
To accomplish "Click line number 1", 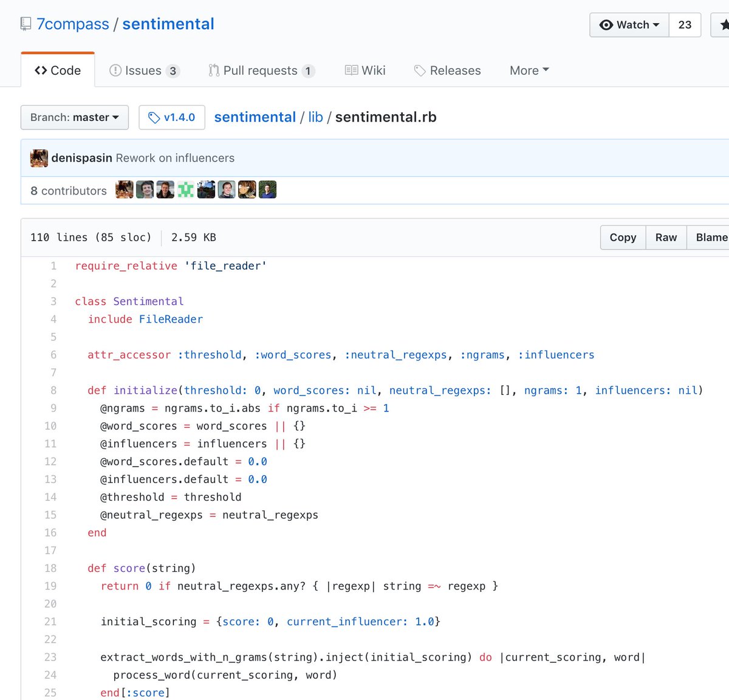I will point(53,266).
